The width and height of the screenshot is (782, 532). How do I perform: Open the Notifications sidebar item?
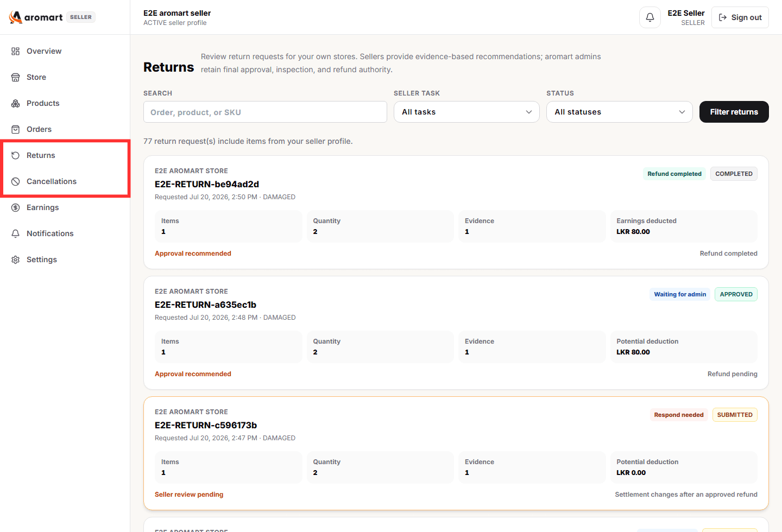pyautogui.click(x=65, y=233)
